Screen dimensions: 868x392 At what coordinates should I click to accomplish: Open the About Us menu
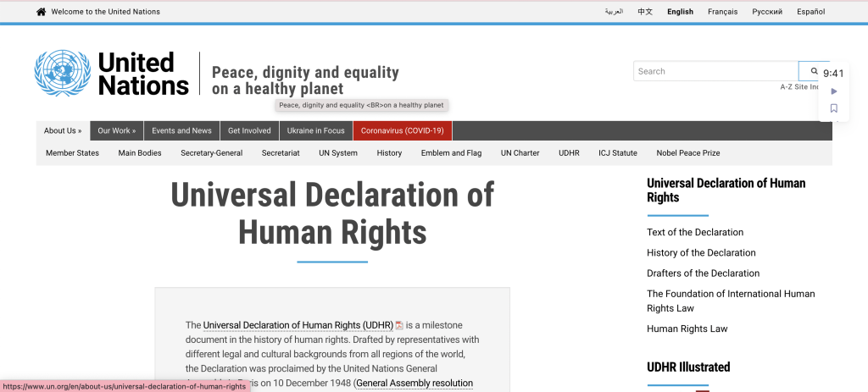pyautogui.click(x=63, y=130)
